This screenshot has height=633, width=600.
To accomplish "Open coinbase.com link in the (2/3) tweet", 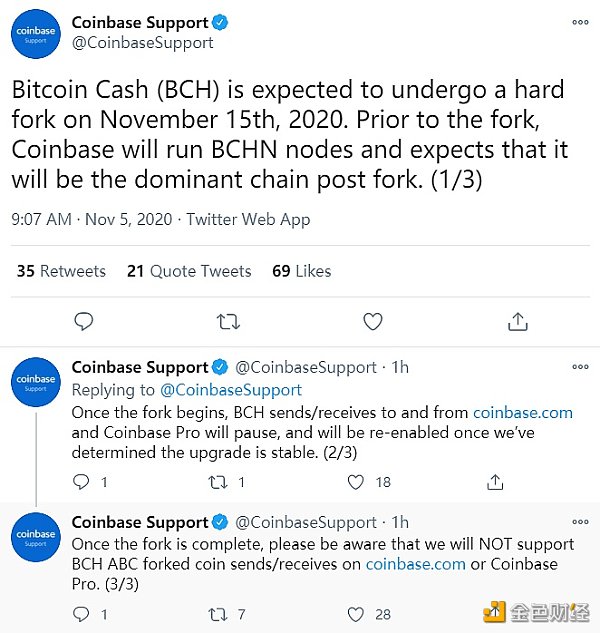I will [523, 412].
